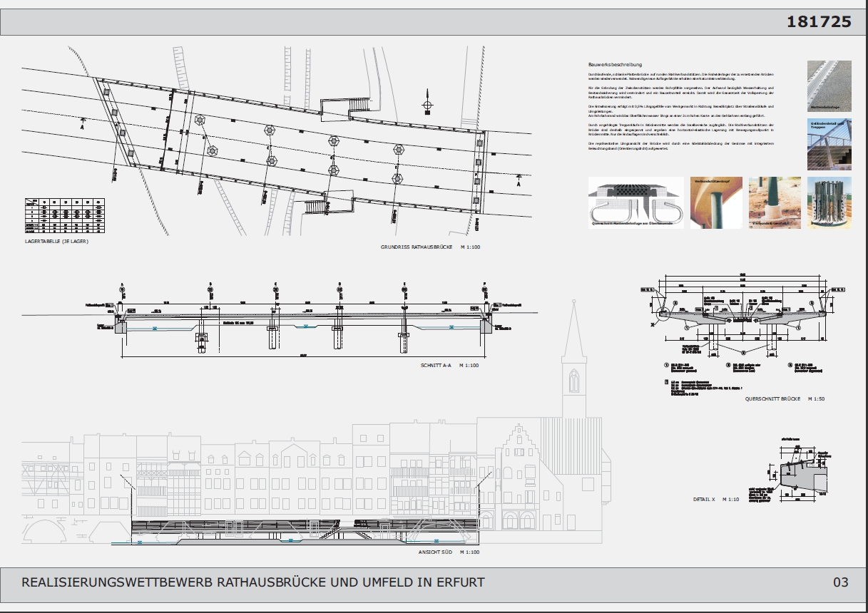Click the 'DETAIL X M 1:10' caption
This screenshot has width=868, height=613.
[x=715, y=499]
